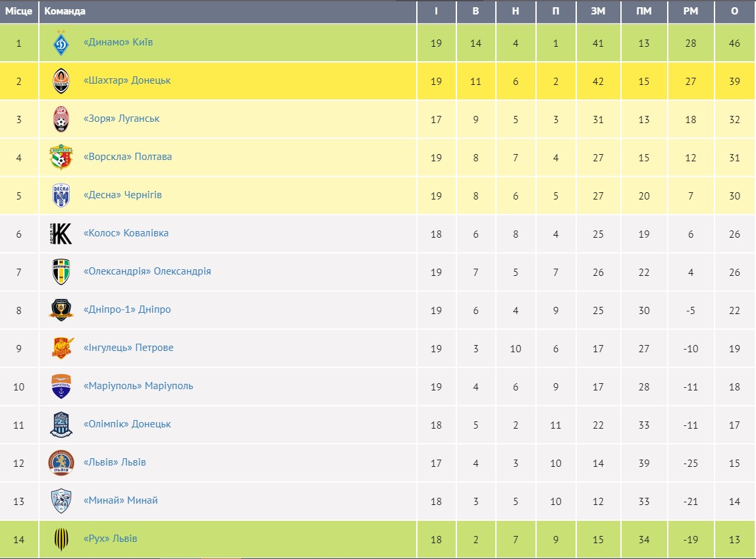Click the ЗМ goals scored header
This screenshot has height=559, width=756.
tap(597, 11)
